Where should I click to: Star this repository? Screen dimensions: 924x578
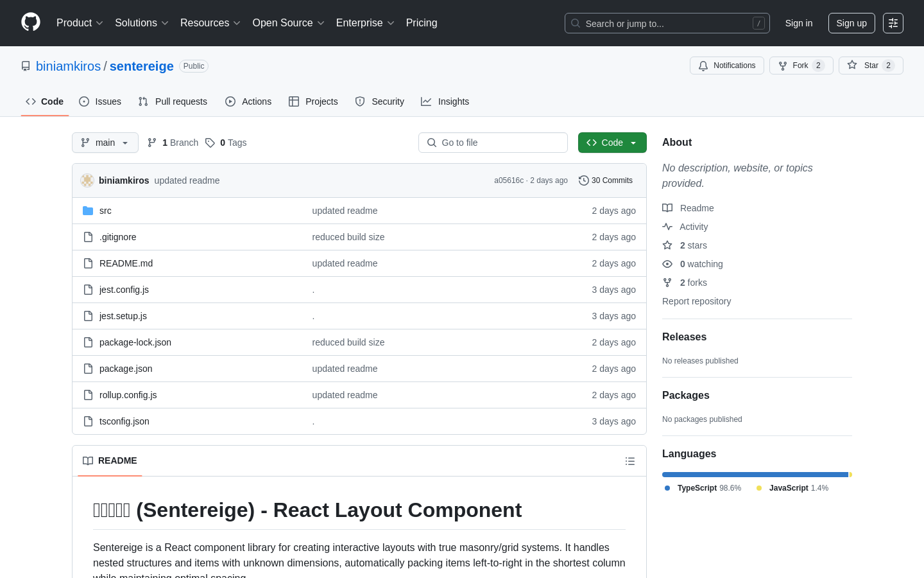(871, 66)
